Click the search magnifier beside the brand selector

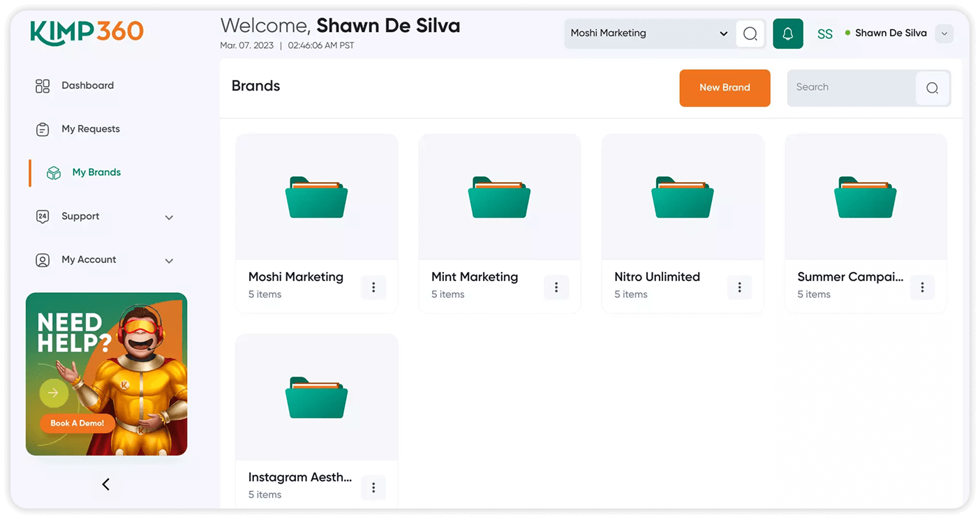[750, 33]
